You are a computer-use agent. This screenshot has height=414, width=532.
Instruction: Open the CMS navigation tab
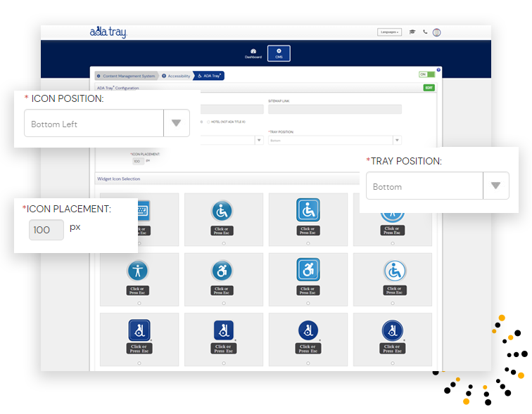279,53
